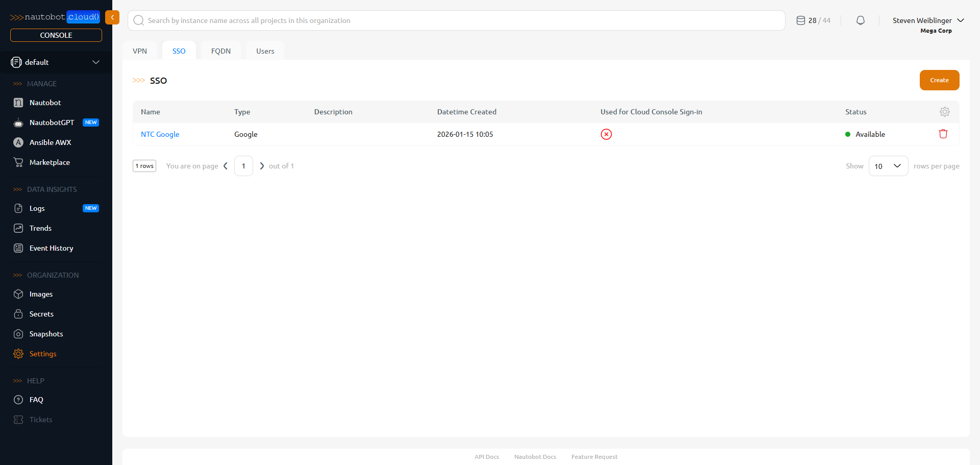980x465 pixels.
Task: Open Logs menu item
Action: (x=37, y=208)
